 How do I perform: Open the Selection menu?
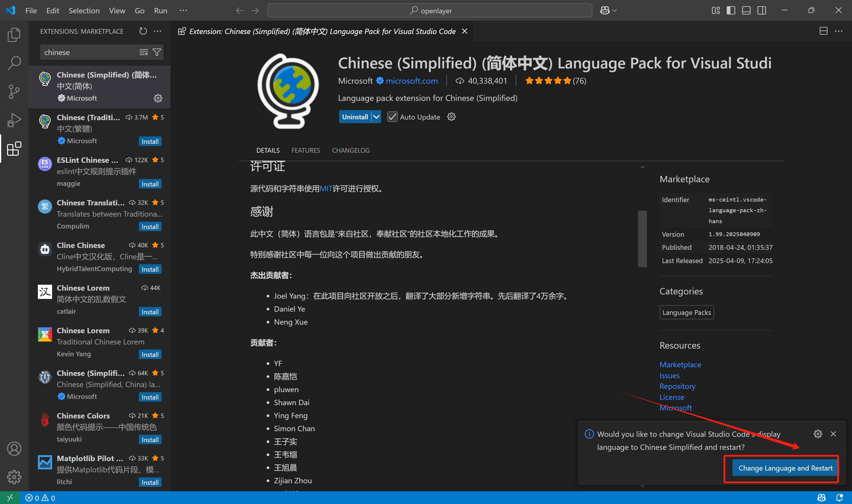click(84, 11)
